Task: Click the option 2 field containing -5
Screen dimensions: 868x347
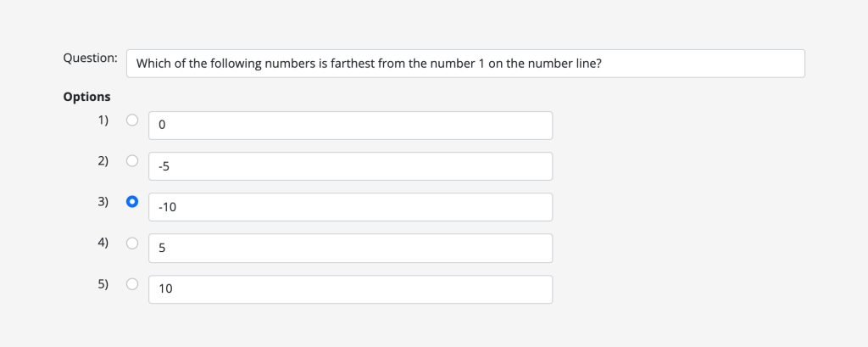Action: (350, 166)
